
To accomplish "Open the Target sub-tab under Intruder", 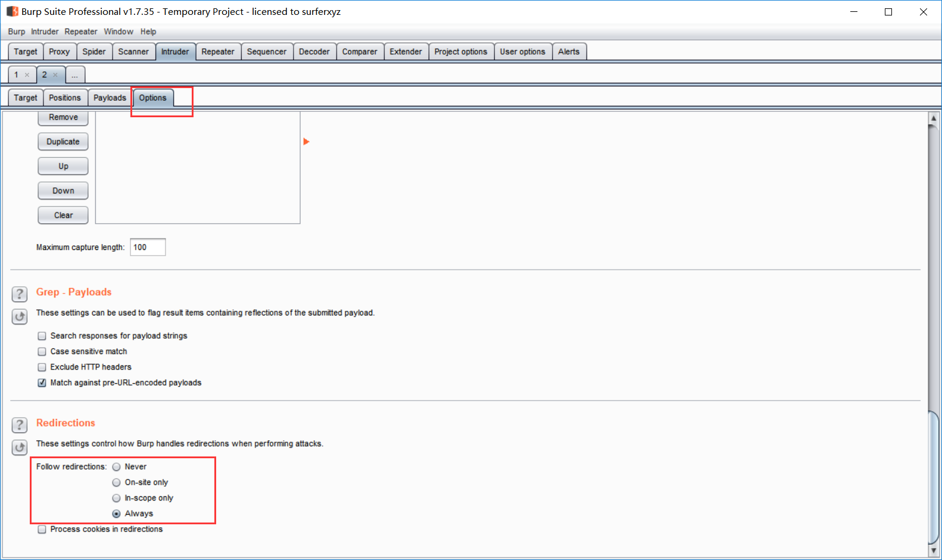I will tap(26, 98).
